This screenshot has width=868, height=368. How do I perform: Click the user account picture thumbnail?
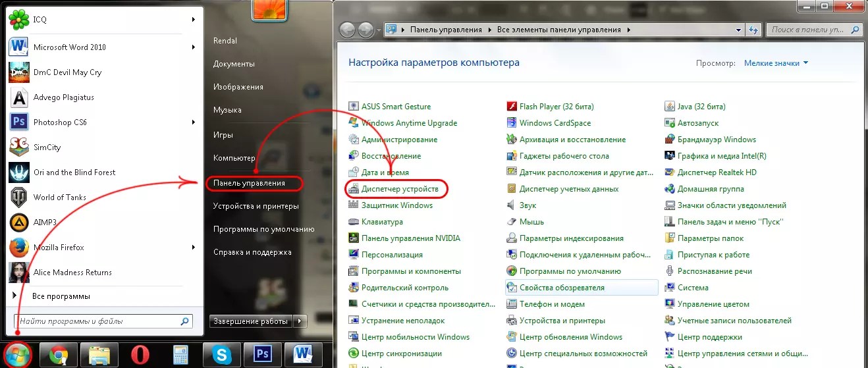(x=267, y=10)
